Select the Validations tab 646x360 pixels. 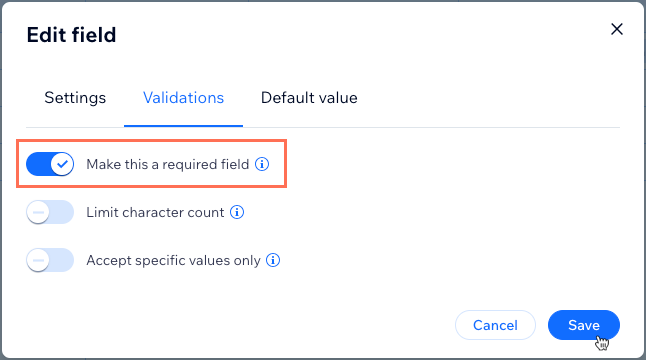pos(183,98)
